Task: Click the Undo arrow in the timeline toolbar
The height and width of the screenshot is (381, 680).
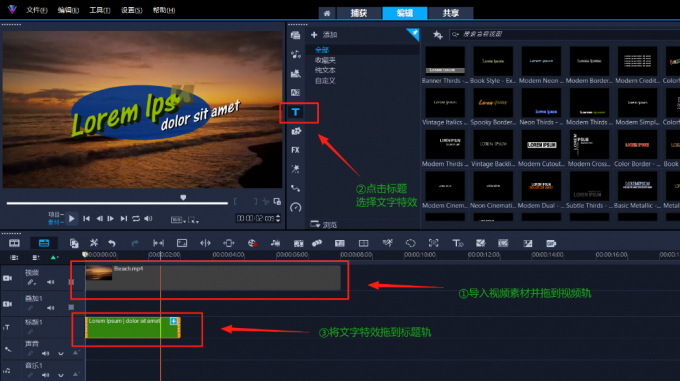Action: tap(112, 243)
